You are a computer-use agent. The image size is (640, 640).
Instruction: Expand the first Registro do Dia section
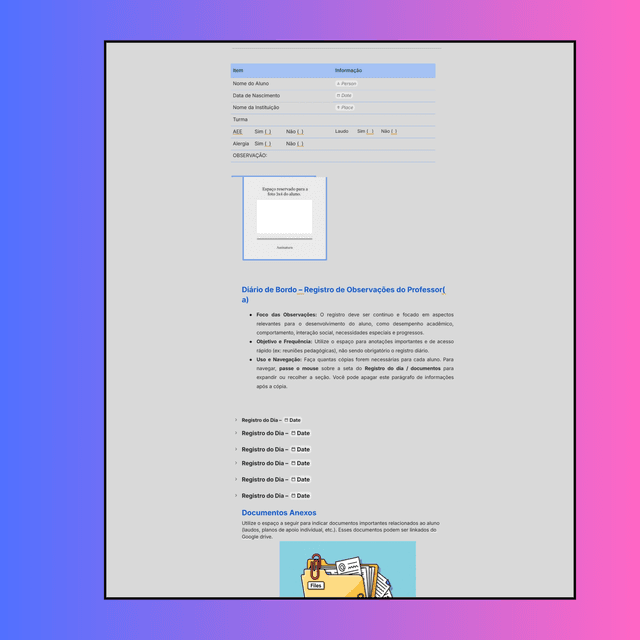point(236,420)
